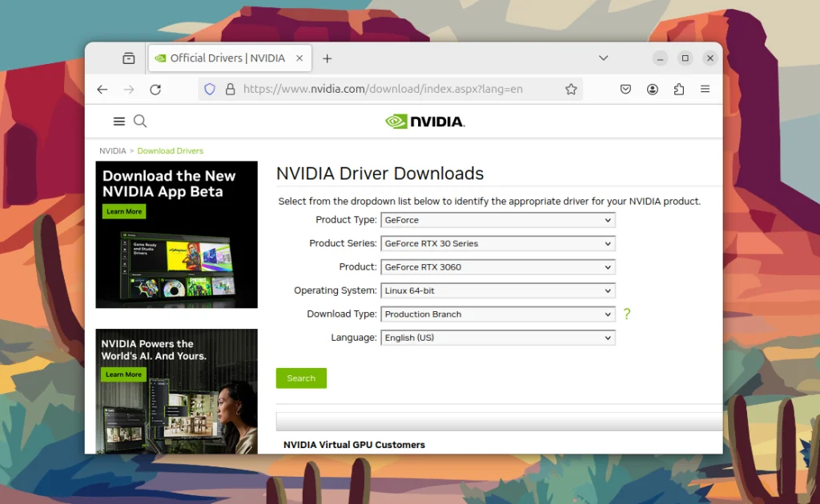Click the shield tracking protection icon
The width and height of the screenshot is (820, 504).
point(210,90)
